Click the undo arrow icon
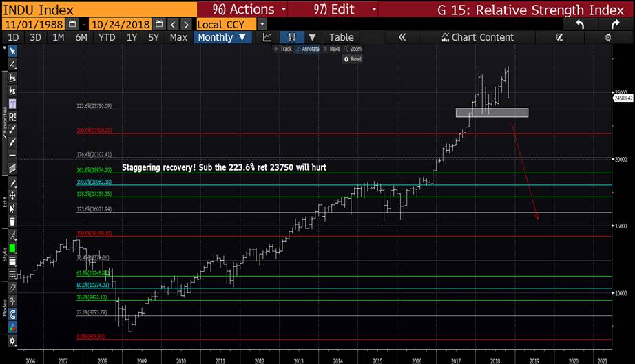Viewport: 635px width, 364px height. (x=580, y=24)
